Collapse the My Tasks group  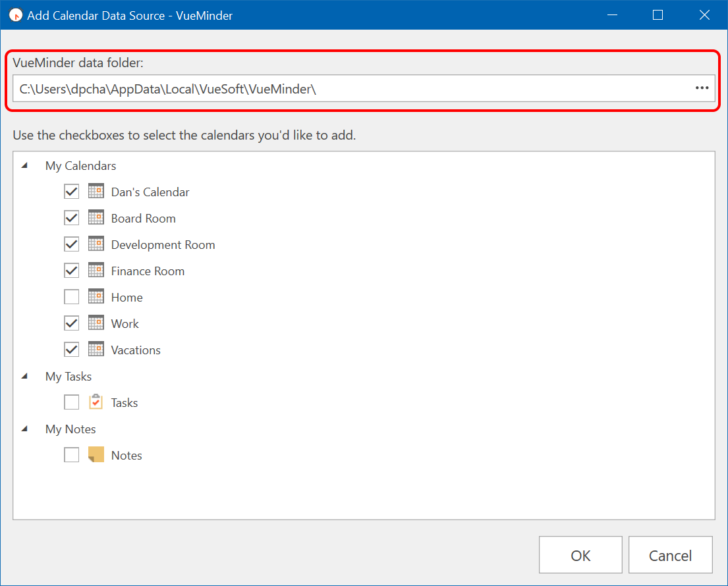pyautogui.click(x=25, y=376)
